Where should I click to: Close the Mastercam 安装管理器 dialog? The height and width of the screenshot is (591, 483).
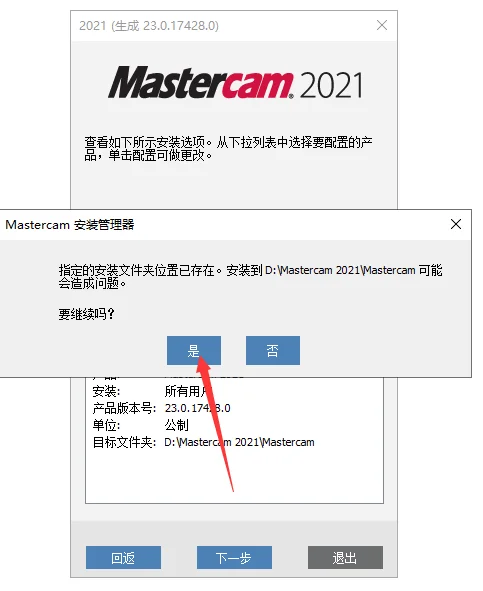456,224
